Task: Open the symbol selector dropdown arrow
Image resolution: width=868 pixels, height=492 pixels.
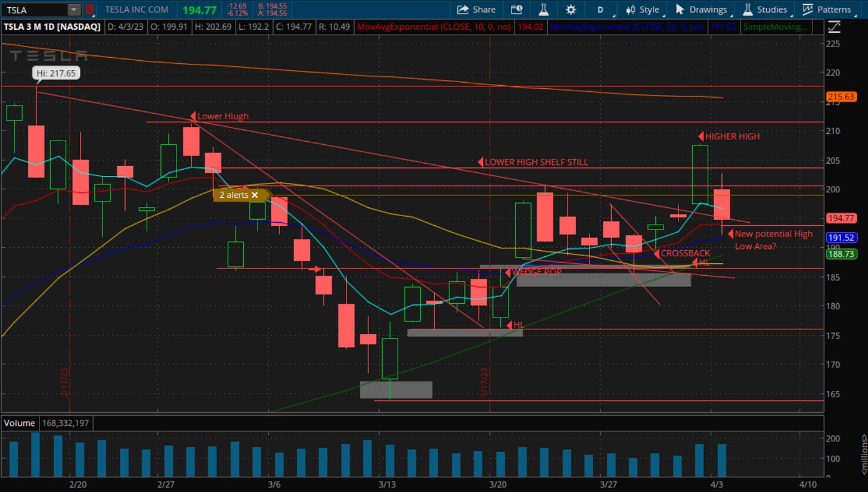Action: coord(74,10)
